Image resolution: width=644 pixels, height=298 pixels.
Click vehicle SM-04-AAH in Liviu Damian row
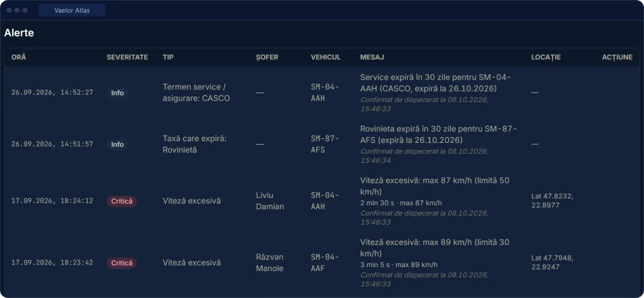point(325,201)
